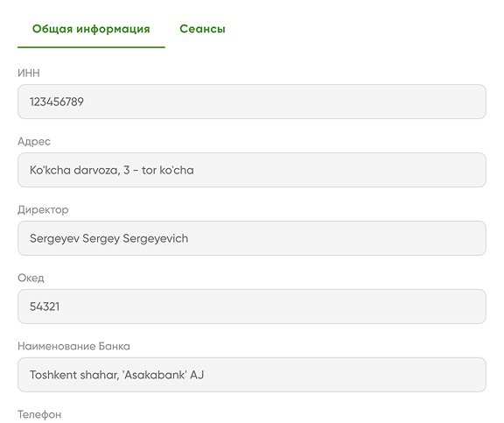Switch to the Сеансы tab

tap(202, 29)
